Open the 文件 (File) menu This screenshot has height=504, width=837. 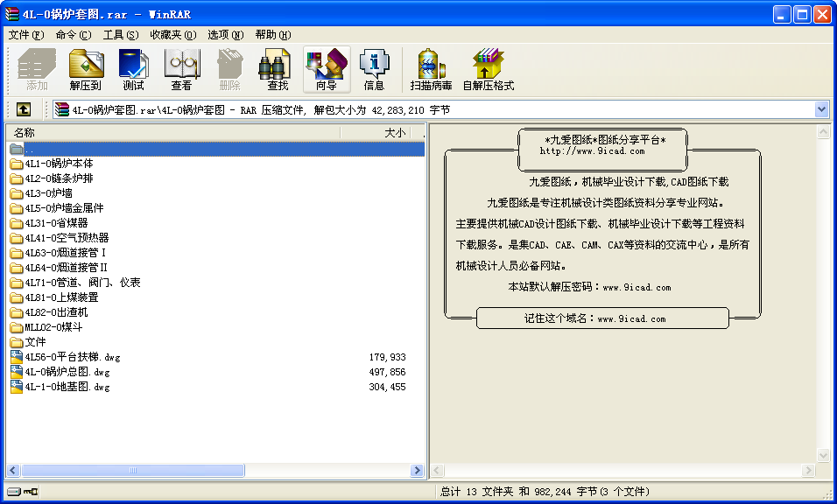(25, 35)
